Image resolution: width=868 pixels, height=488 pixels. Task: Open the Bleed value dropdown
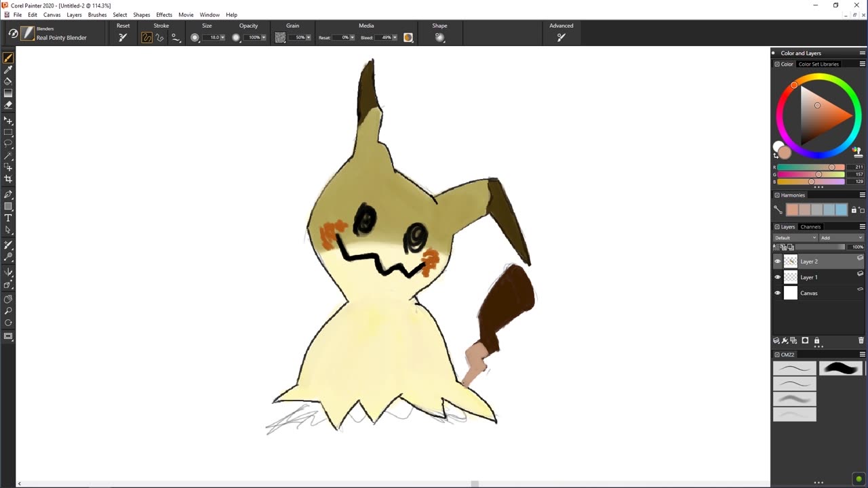(x=395, y=37)
